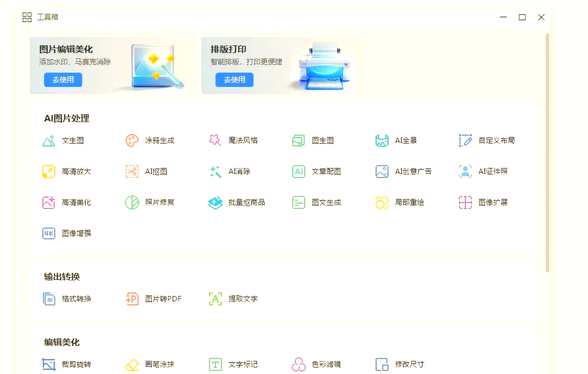588x374 pixels.
Task: Open the 图片编辑美化 banner illustration
Action: point(157,67)
